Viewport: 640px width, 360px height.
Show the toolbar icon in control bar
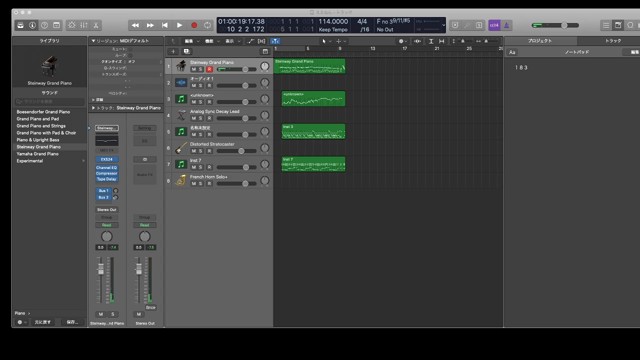(x=56, y=25)
